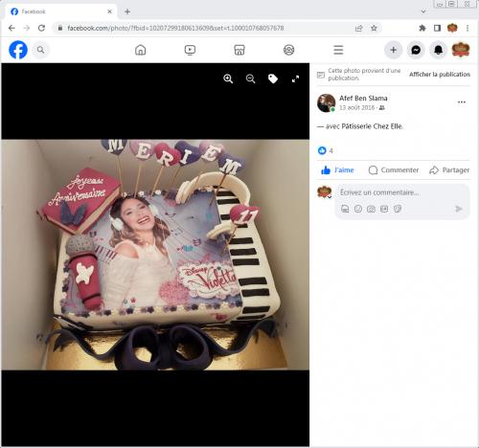The height and width of the screenshot is (448, 479).
Task: Enter fullscreen photo view
Action: [x=295, y=78]
